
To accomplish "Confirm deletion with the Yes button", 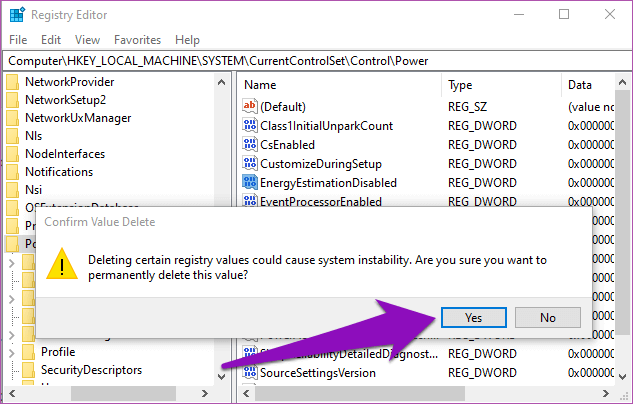I will pyautogui.click(x=474, y=317).
